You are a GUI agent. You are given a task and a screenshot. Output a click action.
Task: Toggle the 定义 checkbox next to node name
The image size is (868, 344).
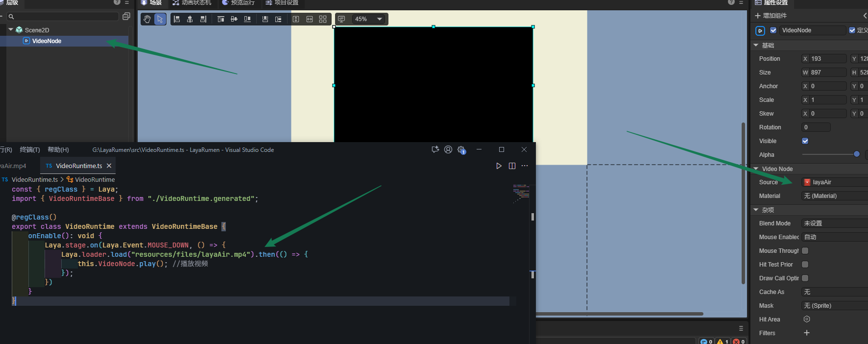[x=852, y=30]
